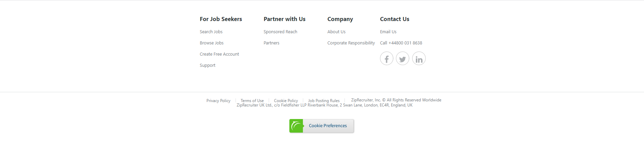View Corporate Responsibility link
This screenshot has width=644, height=157.
click(x=351, y=43)
